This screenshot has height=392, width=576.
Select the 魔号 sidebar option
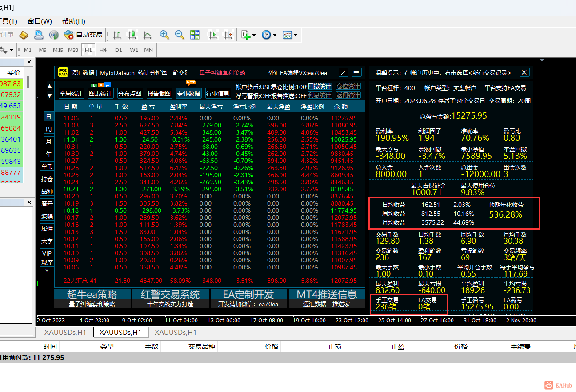(x=47, y=204)
